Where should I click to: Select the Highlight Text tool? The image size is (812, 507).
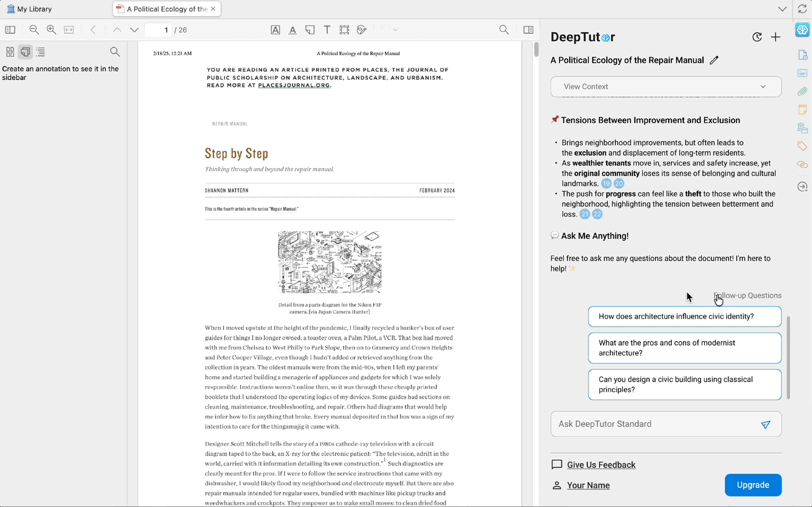(x=275, y=30)
